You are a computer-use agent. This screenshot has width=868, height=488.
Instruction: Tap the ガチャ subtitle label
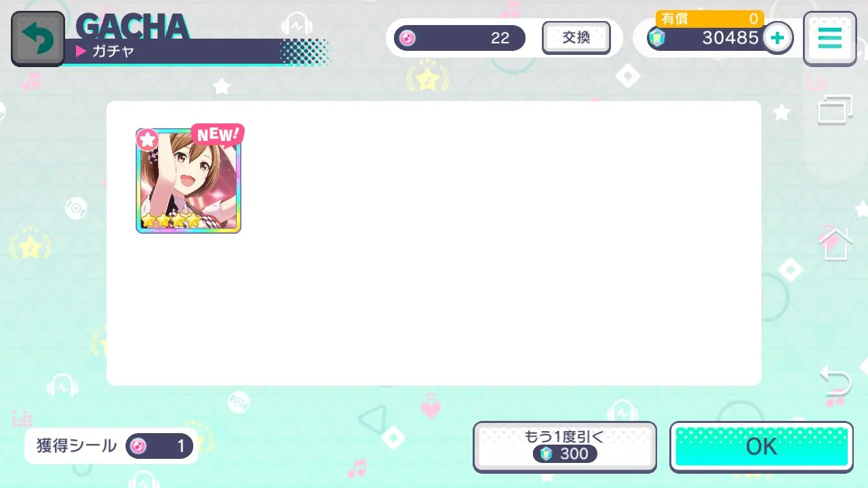click(x=113, y=52)
